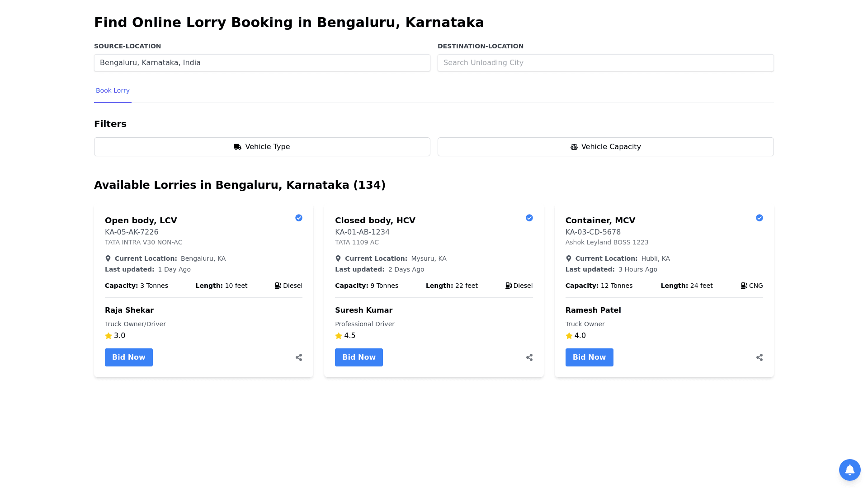Focus the Source Location input field

point(262,63)
